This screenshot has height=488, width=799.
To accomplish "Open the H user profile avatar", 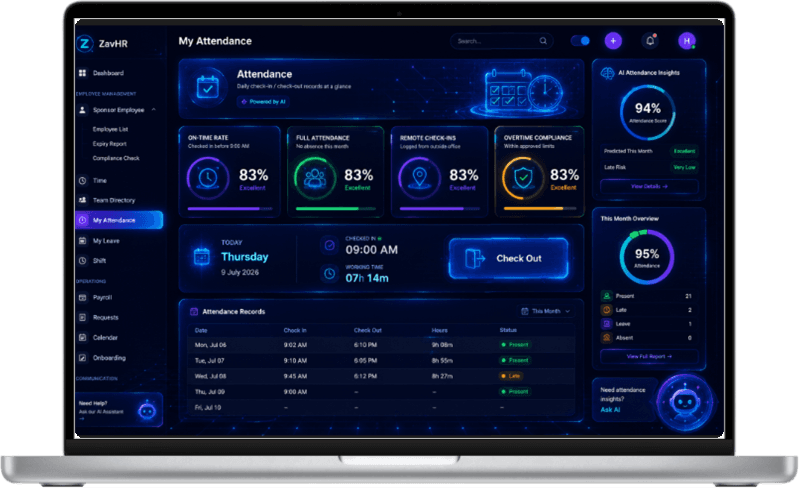I will pyautogui.click(x=687, y=41).
